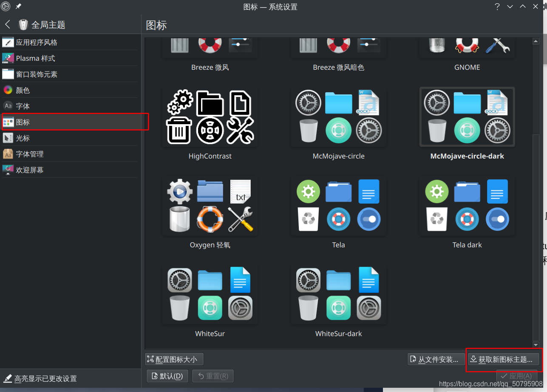Select the Tela icon theme

point(338,213)
